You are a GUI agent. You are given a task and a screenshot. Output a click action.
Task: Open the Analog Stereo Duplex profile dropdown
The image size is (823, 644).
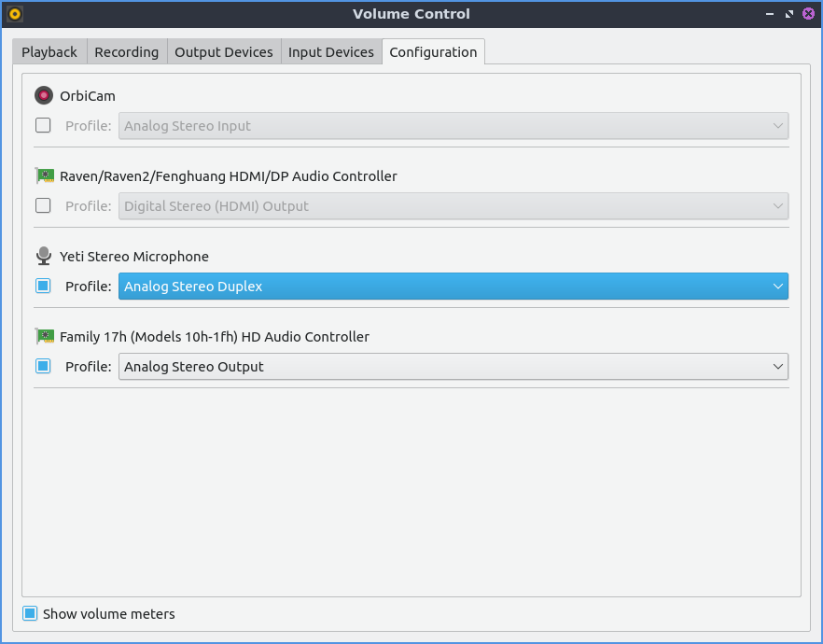[x=453, y=287]
